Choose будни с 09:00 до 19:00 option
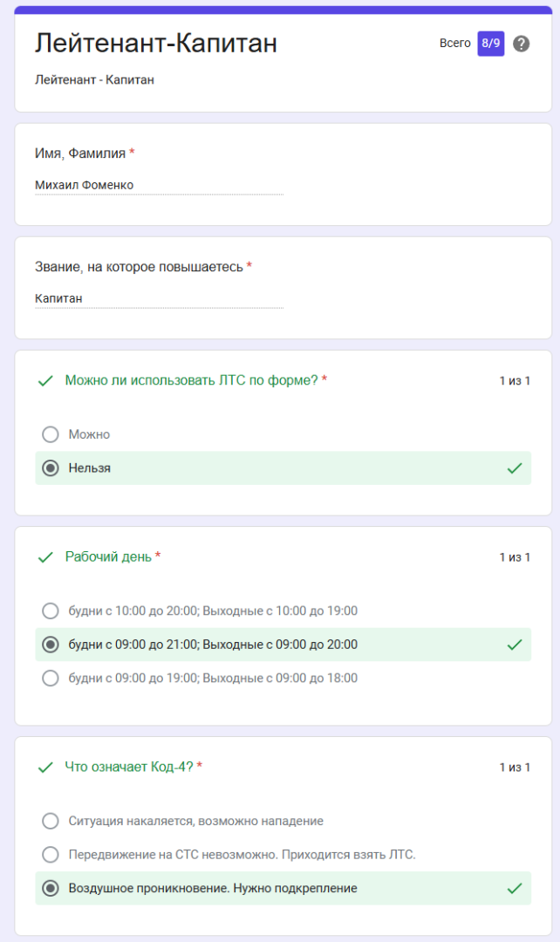 [x=51, y=679]
